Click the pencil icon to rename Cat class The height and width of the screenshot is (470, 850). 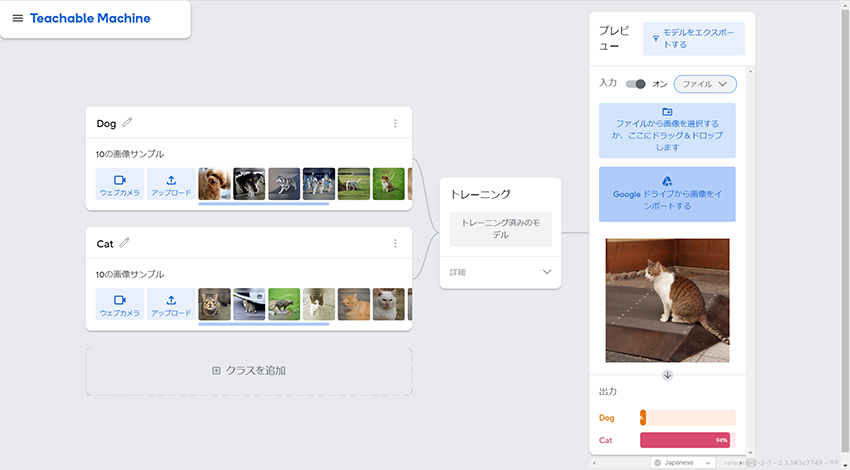(125, 243)
